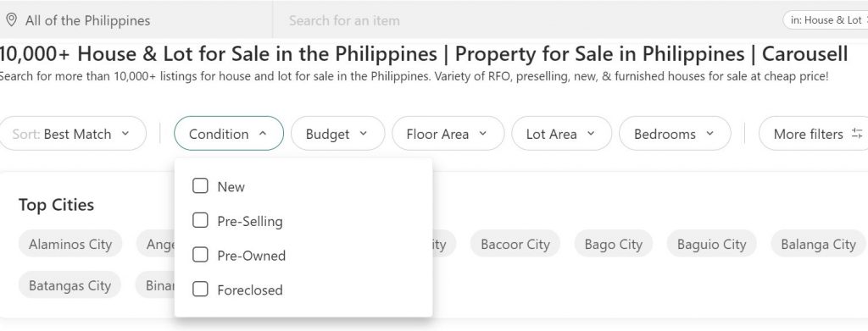Click the location pin icon
Image resolution: width=868 pixels, height=331 pixels.
(x=11, y=20)
